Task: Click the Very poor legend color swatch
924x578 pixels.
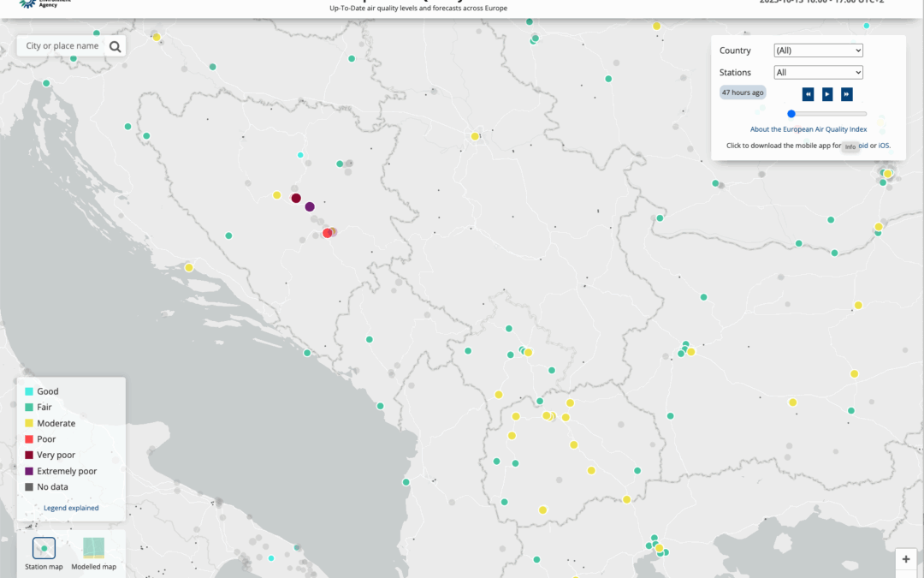Action: click(x=29, y=456)
